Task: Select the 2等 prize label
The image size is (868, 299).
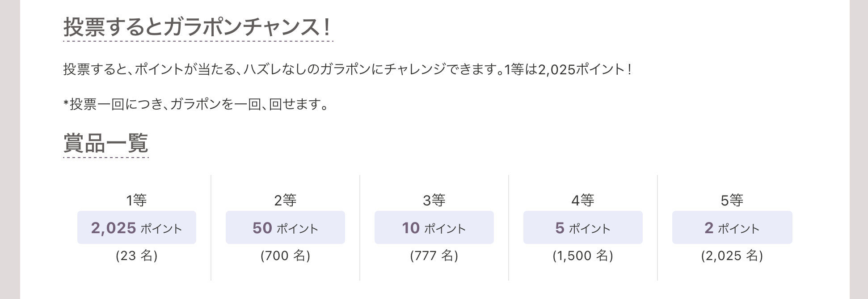Action: tap(285, 200)
